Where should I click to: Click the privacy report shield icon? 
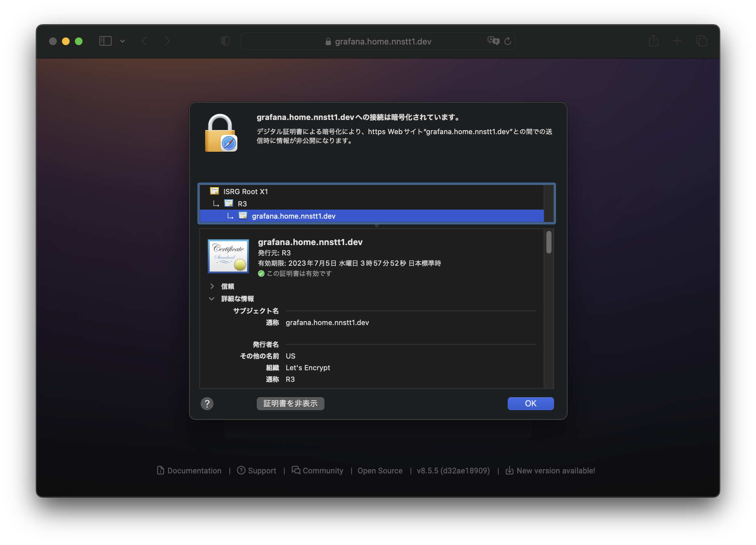tap(225, 41)
